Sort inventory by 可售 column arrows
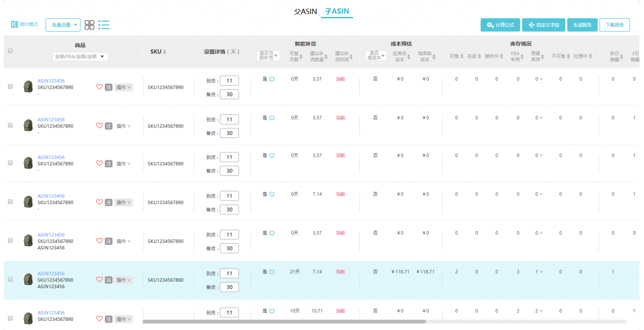 (x=462, y=56)
